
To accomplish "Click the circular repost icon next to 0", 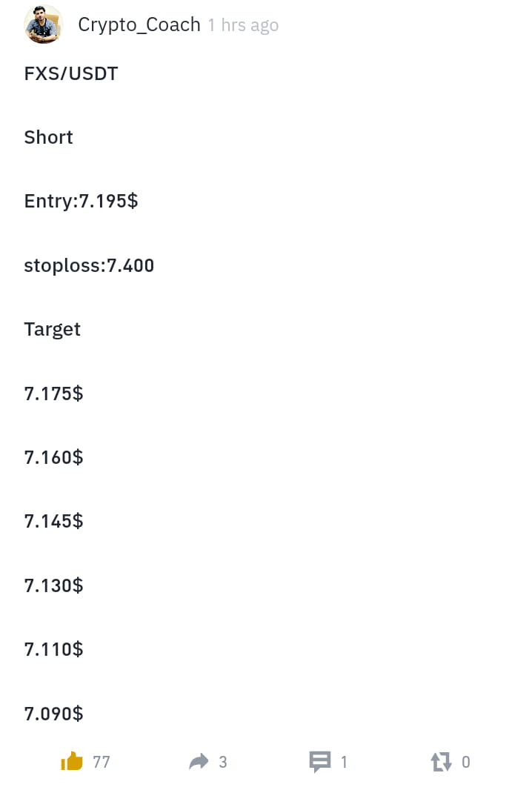I will [441, 761].
